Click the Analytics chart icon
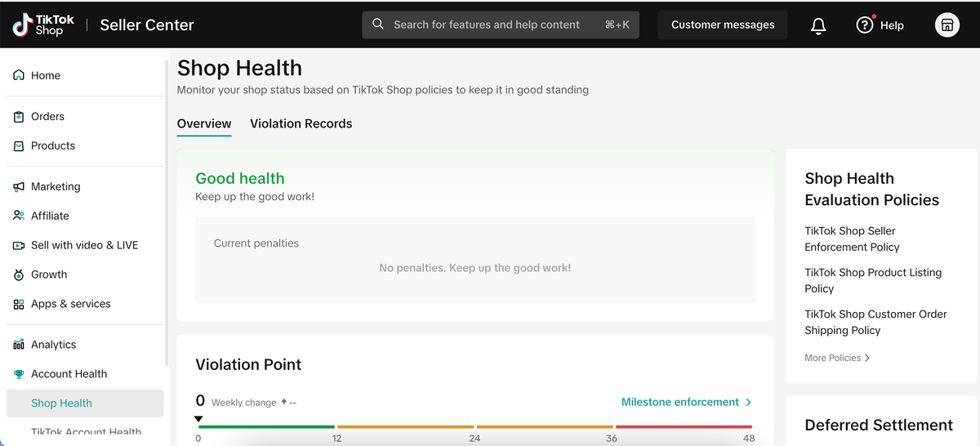 (x=19, y=345)
